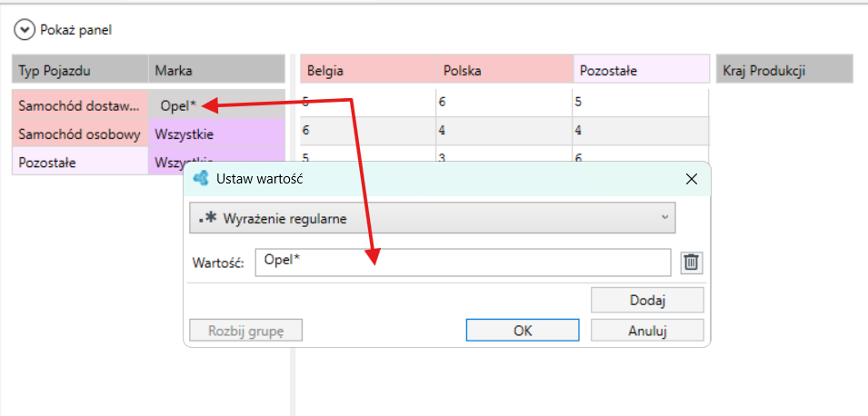
Task: Confirm with the OK button
Action: click(x=523, y=331)
